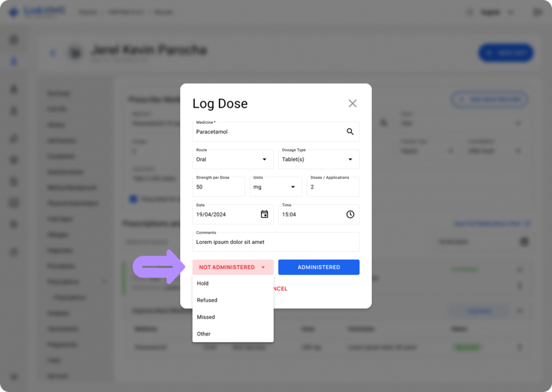The image size is (552, 392).
Task: Choose Refused in the dropdown list
Action: click(x=208, y=300)
